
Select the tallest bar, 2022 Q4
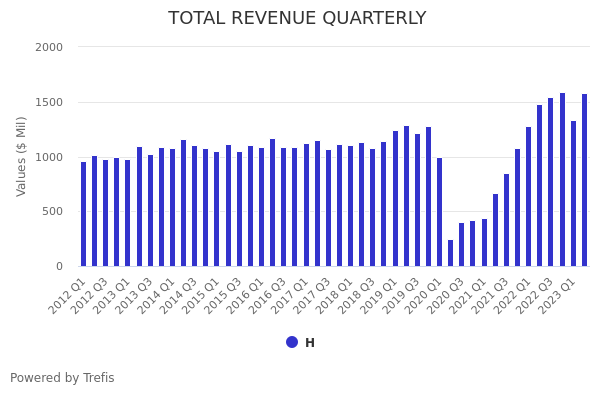pyautogui.click(x=562, y=180)
